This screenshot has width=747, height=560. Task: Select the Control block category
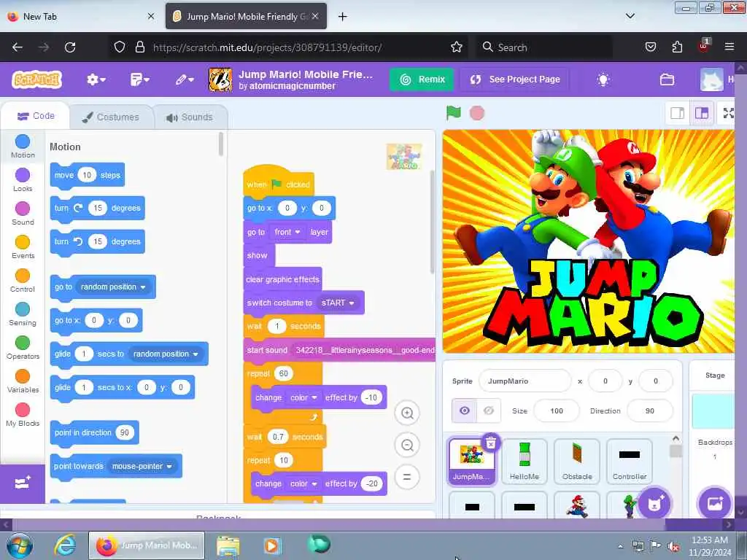23,281
